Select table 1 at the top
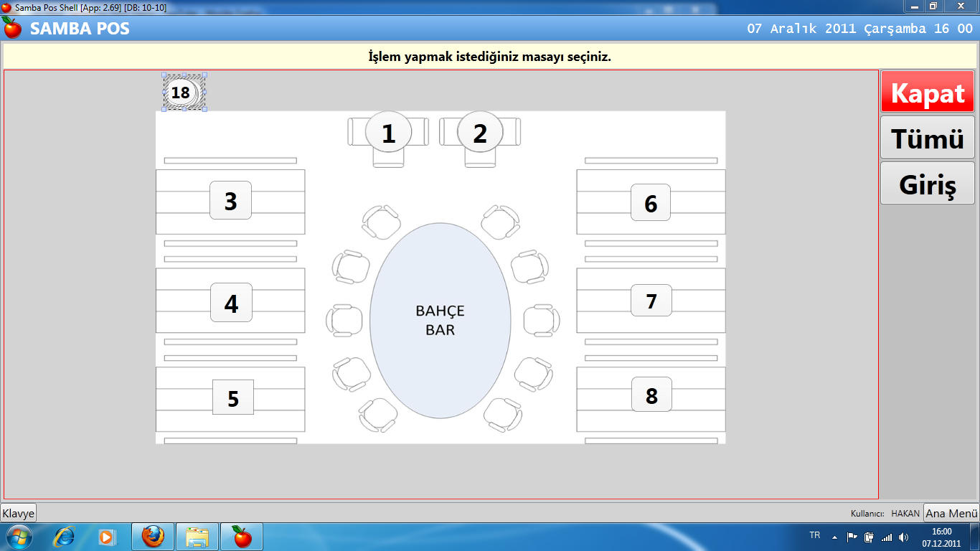980x551 pixels. point(388,133)
